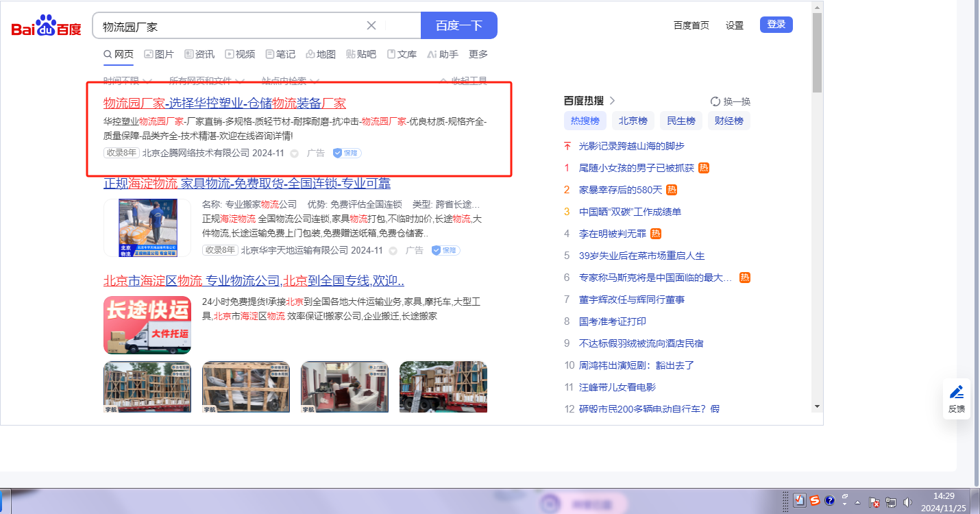Open the 笔记 tab
980x514 pixels.
tap(280, 54)
